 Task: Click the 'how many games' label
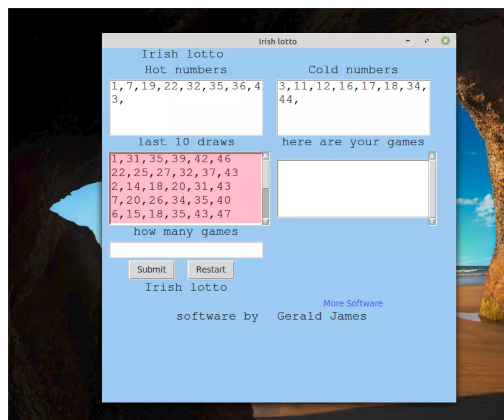click(x=186, y=232)
